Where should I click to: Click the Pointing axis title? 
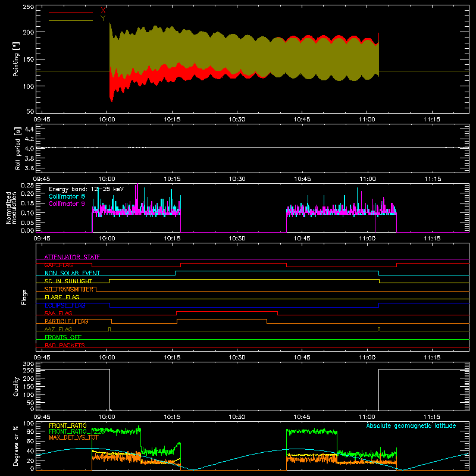(x=16, y=59)
